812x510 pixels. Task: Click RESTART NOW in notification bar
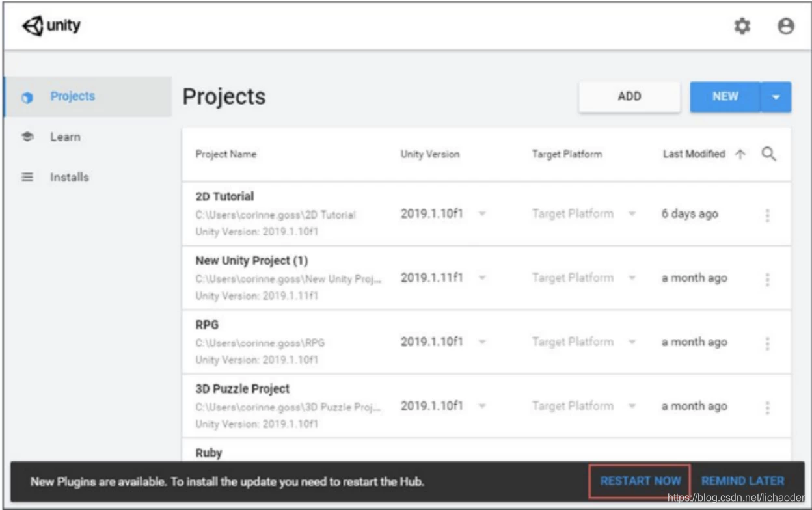[x=640, y=481]
